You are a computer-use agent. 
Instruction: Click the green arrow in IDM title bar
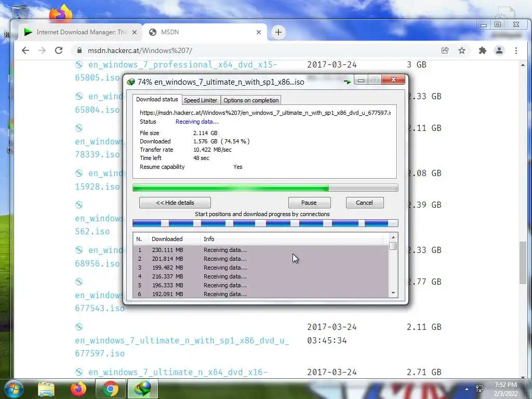347,82
